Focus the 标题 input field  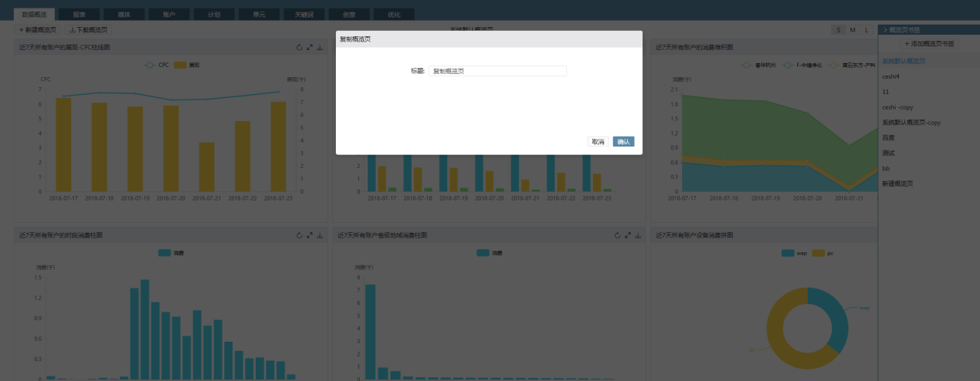coord(497,71)
